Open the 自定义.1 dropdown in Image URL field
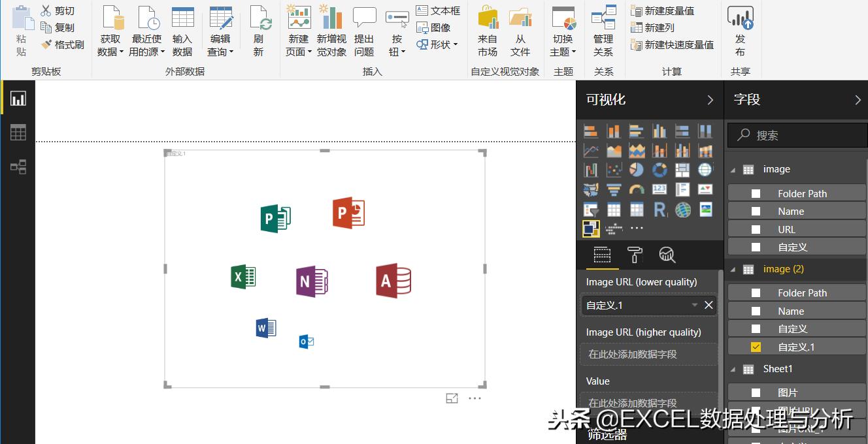This screenshot has width=868, height=444. [x=694, y=305]
